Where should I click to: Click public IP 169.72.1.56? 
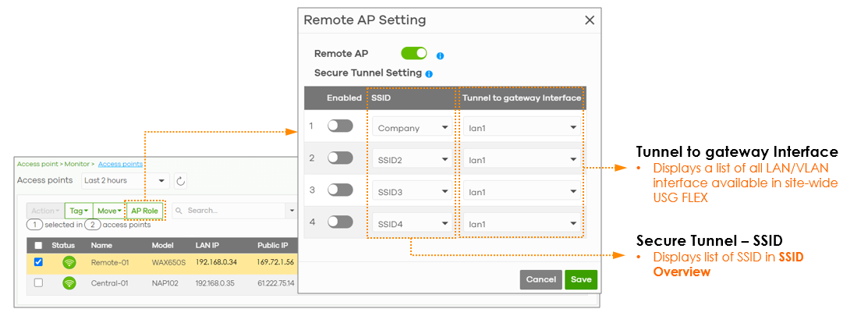coord(276,263)
